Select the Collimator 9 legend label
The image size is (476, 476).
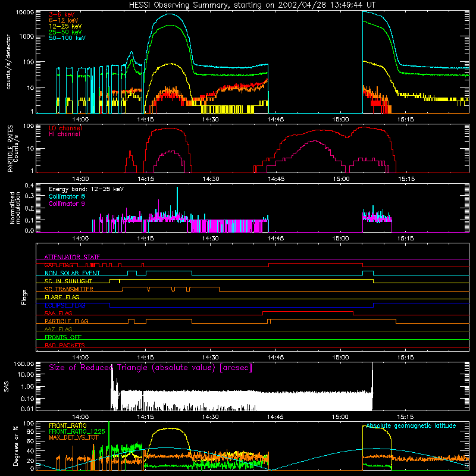coord(67,203)
